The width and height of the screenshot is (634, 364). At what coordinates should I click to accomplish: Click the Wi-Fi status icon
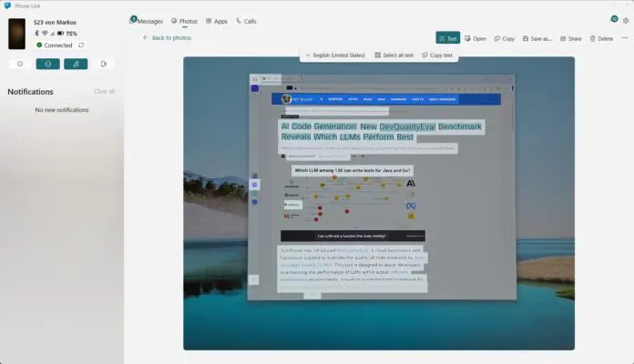click(45, 33)
